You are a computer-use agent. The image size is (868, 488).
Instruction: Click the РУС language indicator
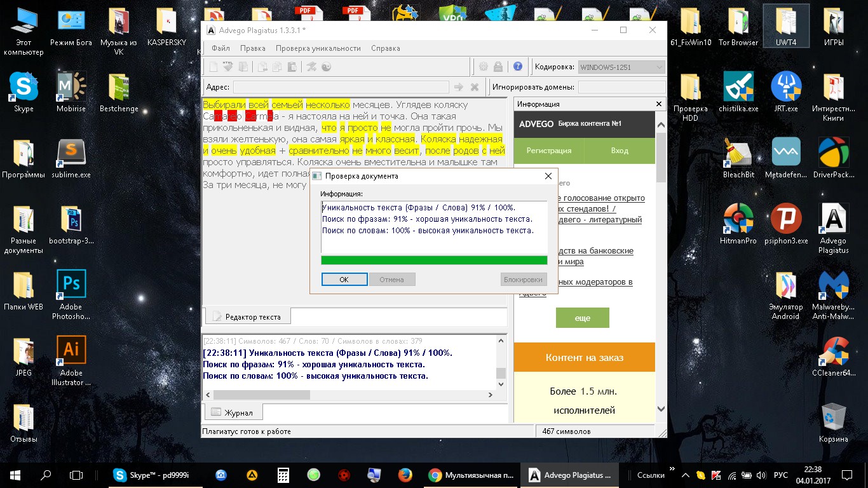pos(780,475)
